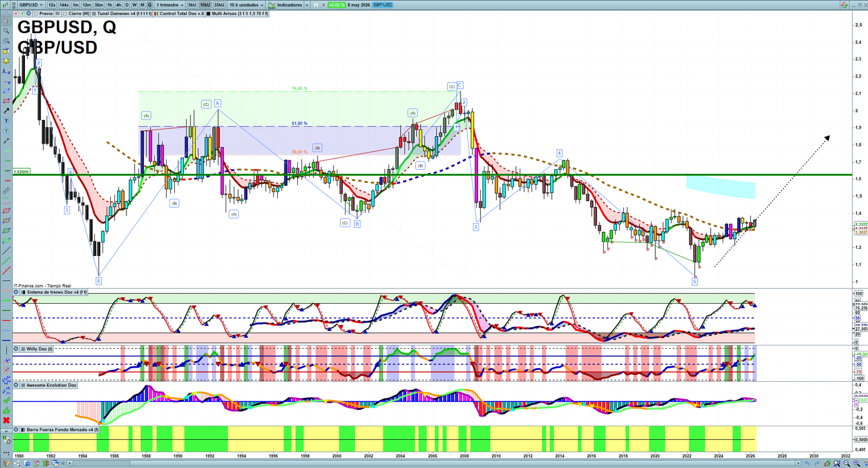Toggle Multi Avisos indicator
This screenshot has width=868, height=468.
[x=208, y=14]
